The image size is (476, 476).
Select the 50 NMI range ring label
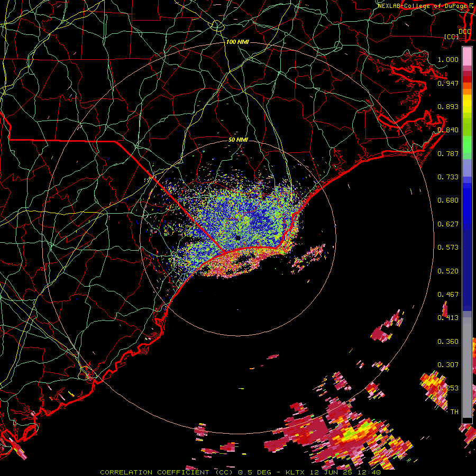coord(238,140)
